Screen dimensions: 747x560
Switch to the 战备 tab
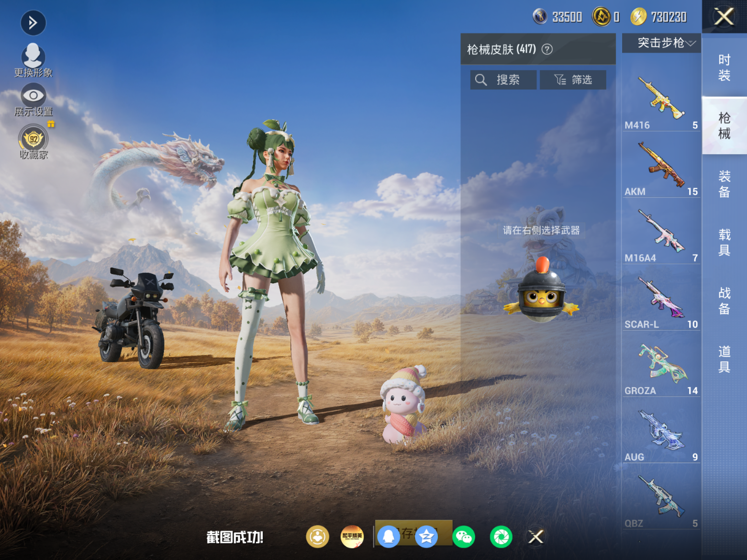pos(725,301)
